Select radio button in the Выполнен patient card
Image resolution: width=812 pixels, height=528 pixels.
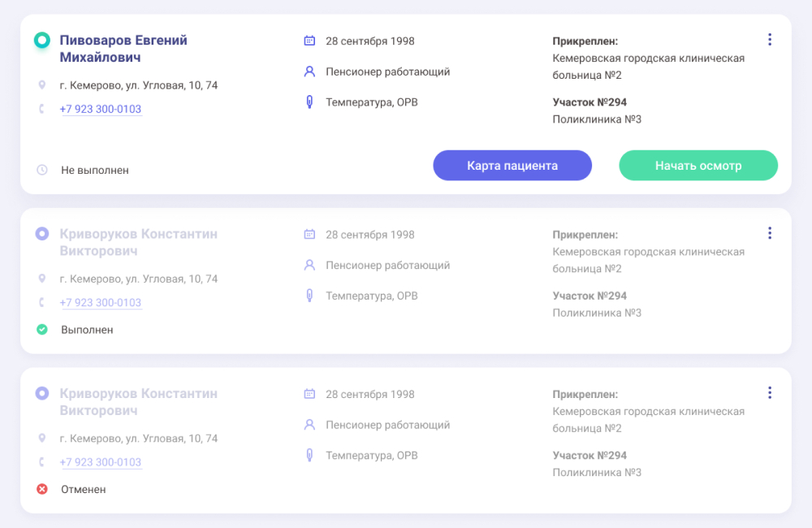(42, 234)
